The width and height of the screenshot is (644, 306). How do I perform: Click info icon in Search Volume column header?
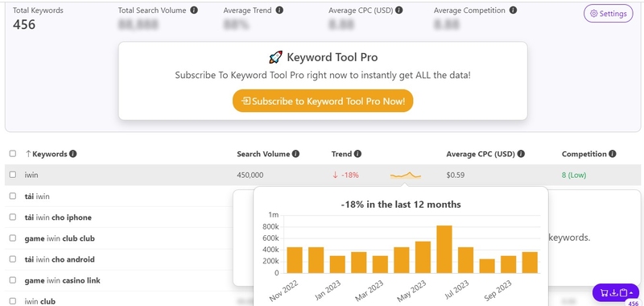click(x=295, y=154)
